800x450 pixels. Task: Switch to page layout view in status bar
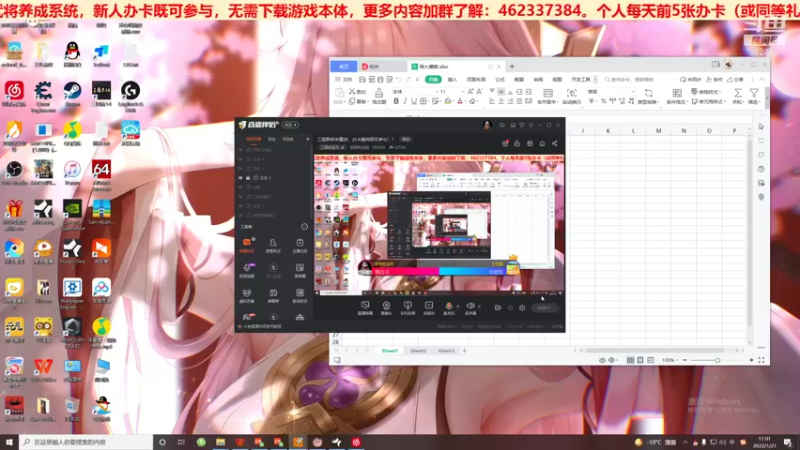pyautogui.click(x=640, y=360)
